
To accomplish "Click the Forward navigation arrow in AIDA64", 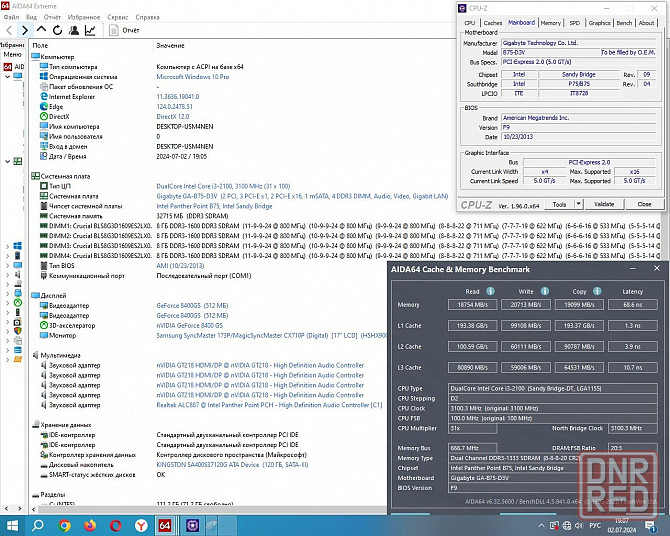I will [x=24, y=31].
